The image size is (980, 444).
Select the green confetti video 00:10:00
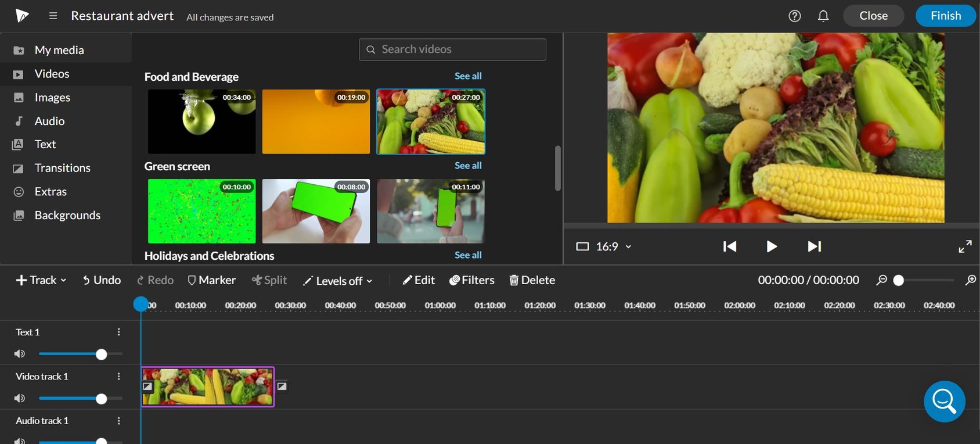[x=201, y=211]
